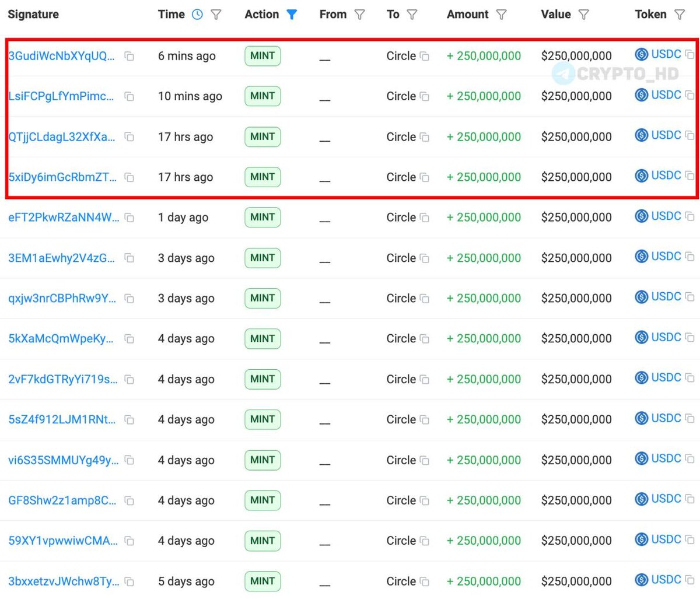
Task: Copy USDC token address in 1 day ago row
Action: pos(689,216)
